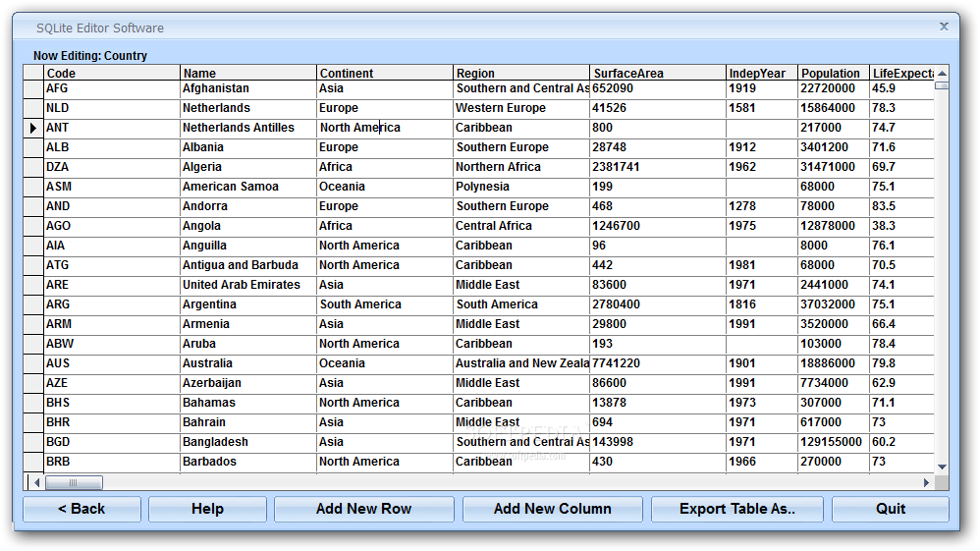The image size is (980, 551).
Task: Click the Back button
Action: click(82, 509)
